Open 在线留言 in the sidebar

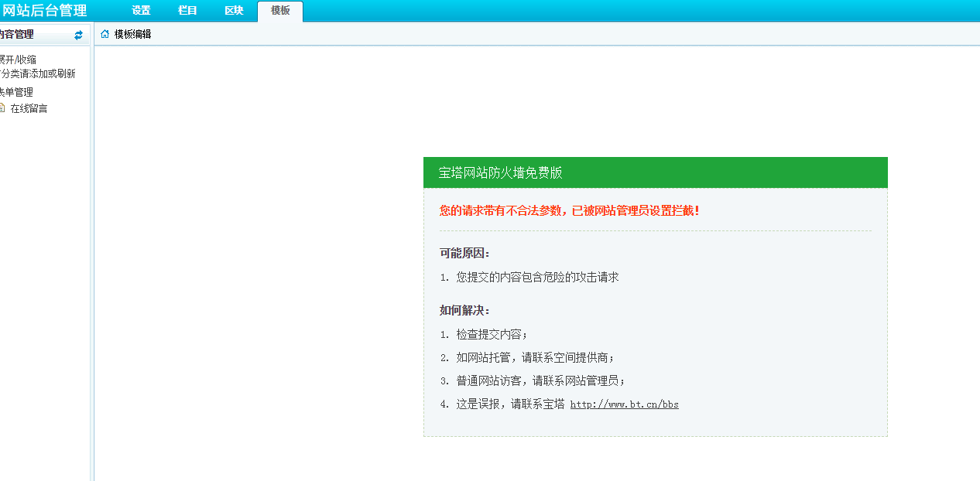coord(29,108)
